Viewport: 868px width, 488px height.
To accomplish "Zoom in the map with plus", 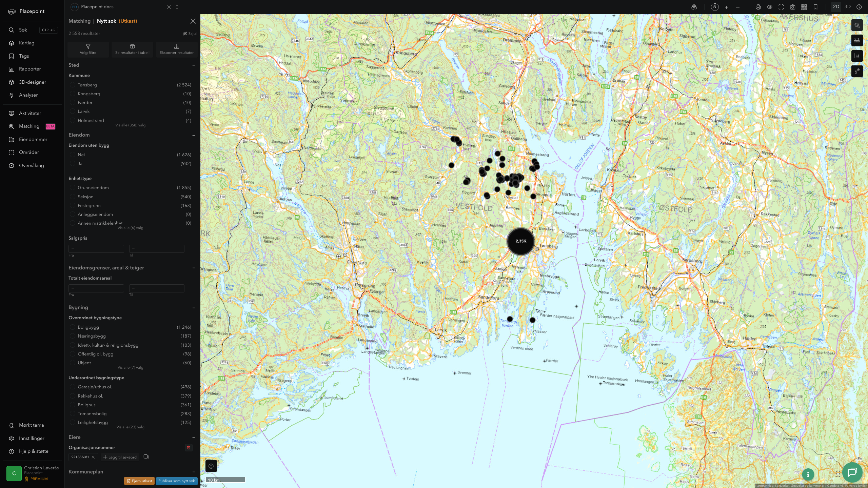I will (726, 7).
